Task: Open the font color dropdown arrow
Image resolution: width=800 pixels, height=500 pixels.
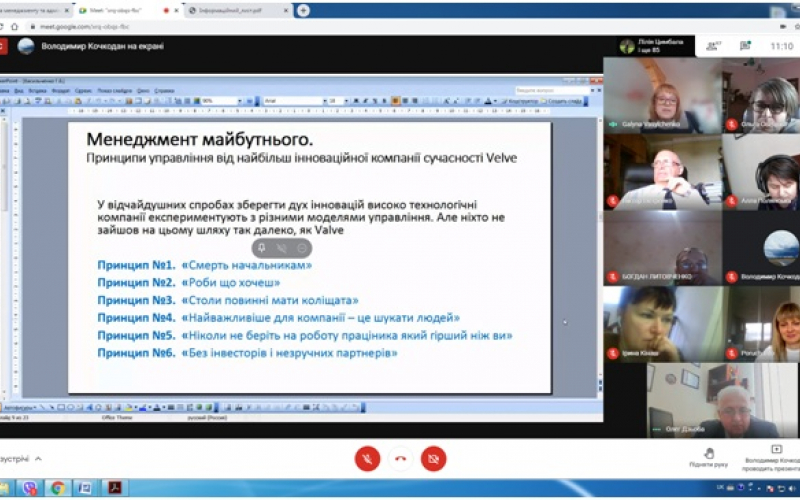Action: point(495,101)
